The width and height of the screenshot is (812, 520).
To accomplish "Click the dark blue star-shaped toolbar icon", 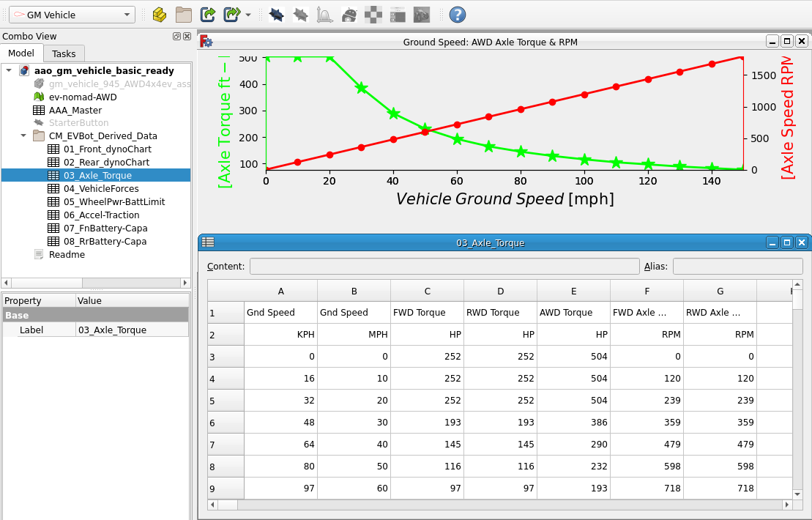I will click(276, 14).
